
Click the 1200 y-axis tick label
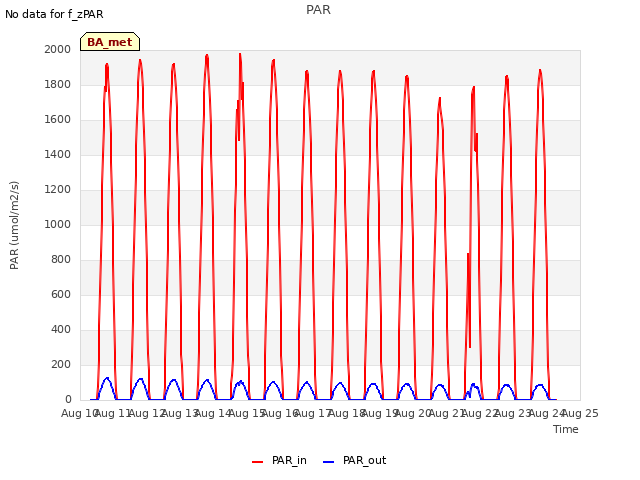point(58,189)
